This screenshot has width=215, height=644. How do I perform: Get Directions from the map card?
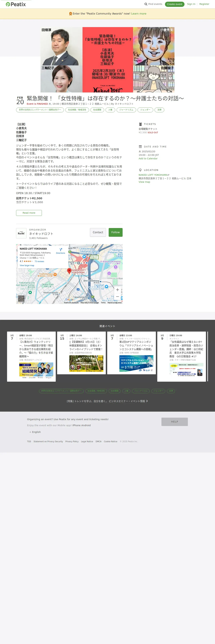coord(61,251)
